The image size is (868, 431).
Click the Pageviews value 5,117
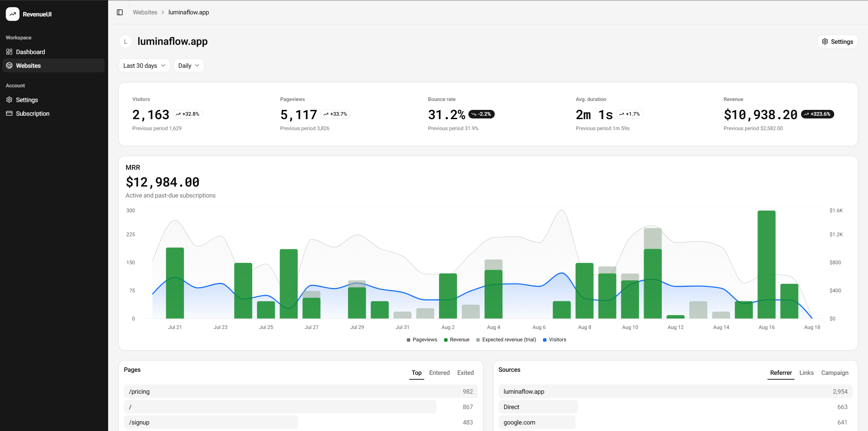tap(299, 115)
